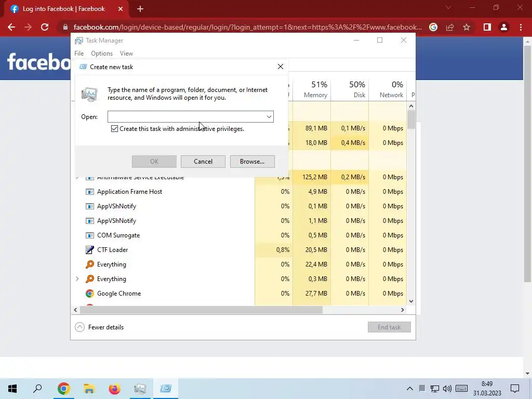Viewport: 532px width, 399px height.
Task: Click Chrome's back navigation arrow
Action: 11,27
